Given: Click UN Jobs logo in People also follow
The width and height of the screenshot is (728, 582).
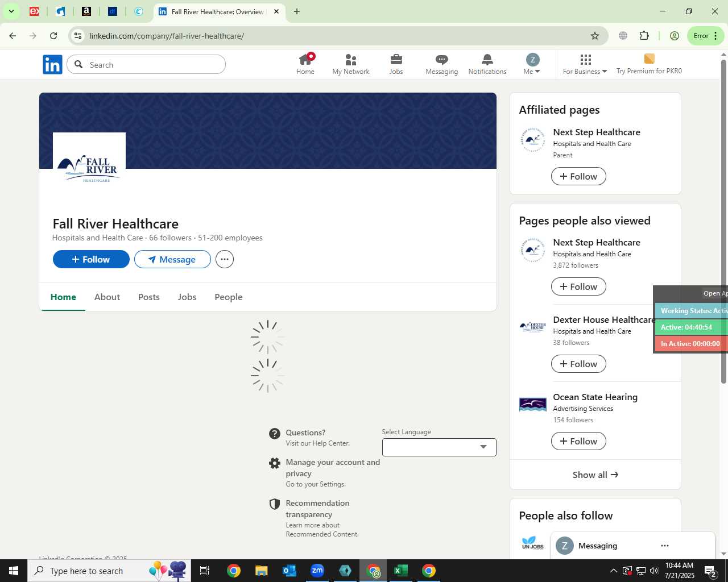Looking at the screenshot, I should pyautogui.click(x=533, y=543).
